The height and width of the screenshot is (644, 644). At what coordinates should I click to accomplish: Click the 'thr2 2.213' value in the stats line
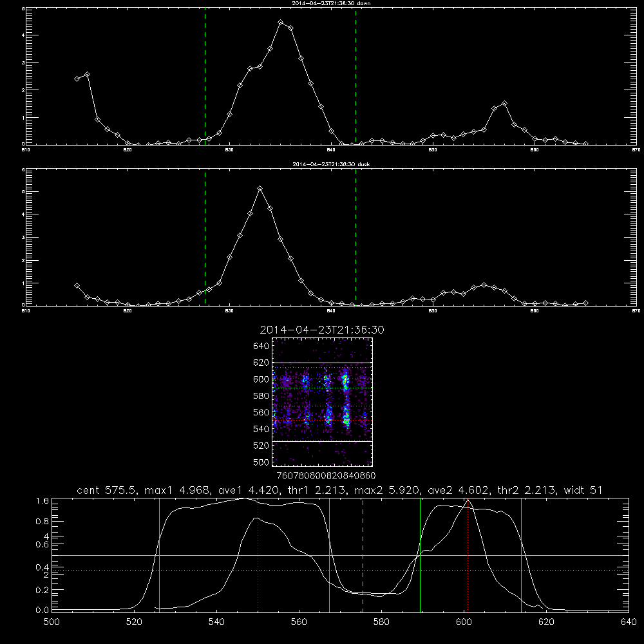[527, 490]
